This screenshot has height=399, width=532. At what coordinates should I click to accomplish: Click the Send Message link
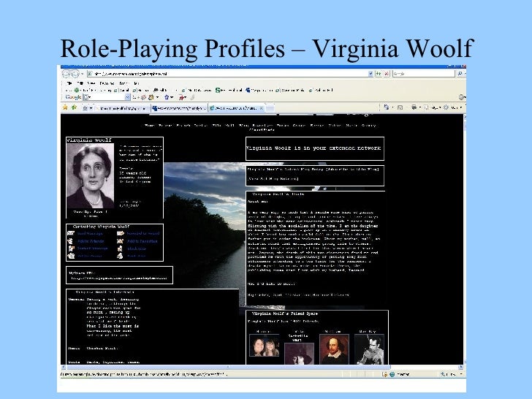coord(91,233)
